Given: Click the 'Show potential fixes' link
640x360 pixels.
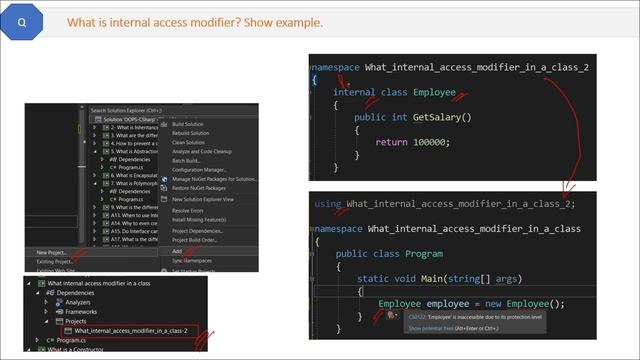Looking at the screenshot, I should [431, 328].
